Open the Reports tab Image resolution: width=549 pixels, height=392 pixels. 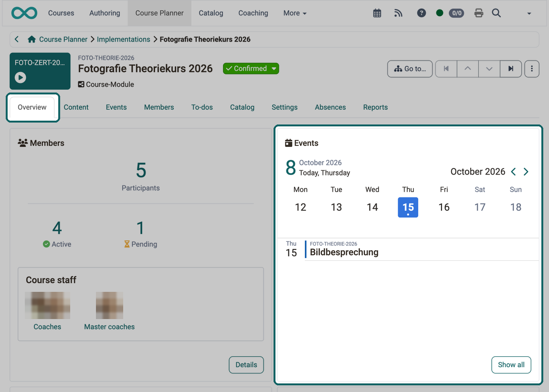375,107
